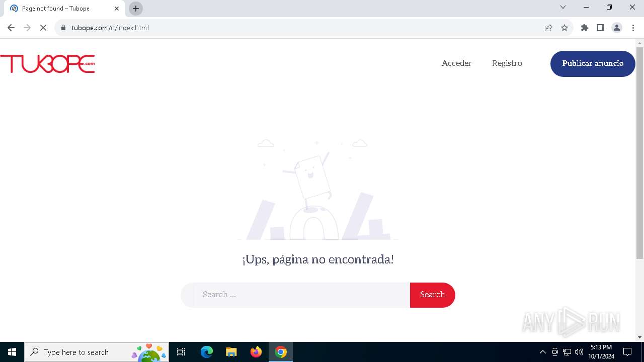Click the Publicar anuncio button

(593, 63)
